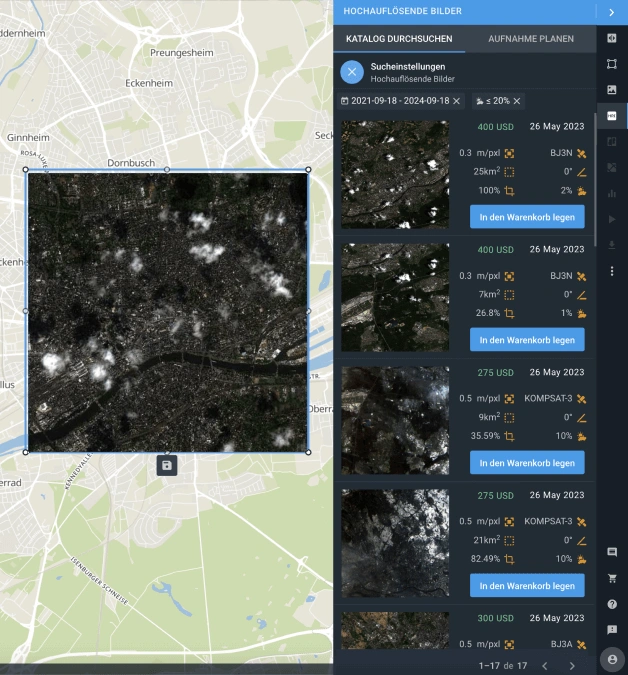Go to next results page arrow

(572, 665)
